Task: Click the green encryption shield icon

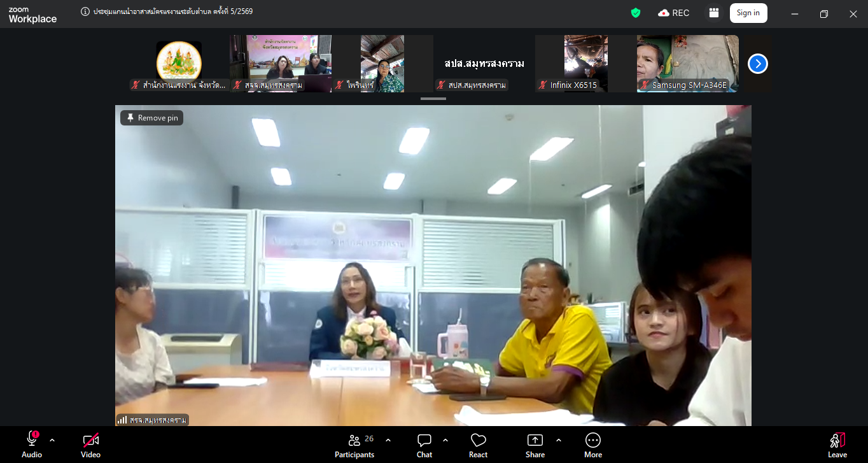Action: (635, 13)
